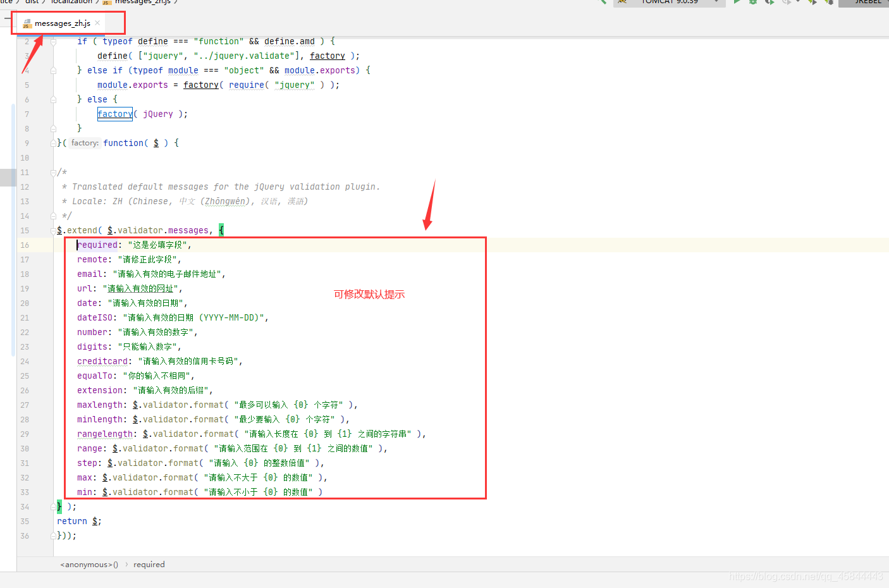This screenshot has width=889, height=588.
Task: Click the 'extension' key on line 26
Action: tap(100, 391)
